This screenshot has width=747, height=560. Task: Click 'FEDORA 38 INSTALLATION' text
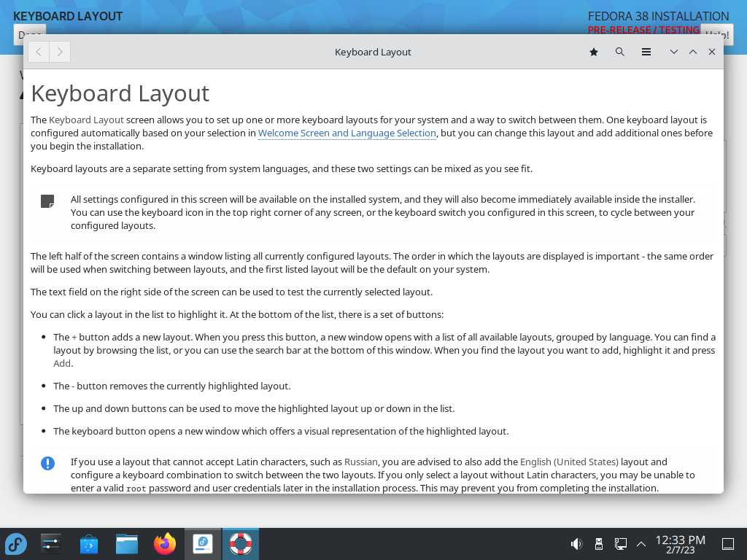click(659, 16)
